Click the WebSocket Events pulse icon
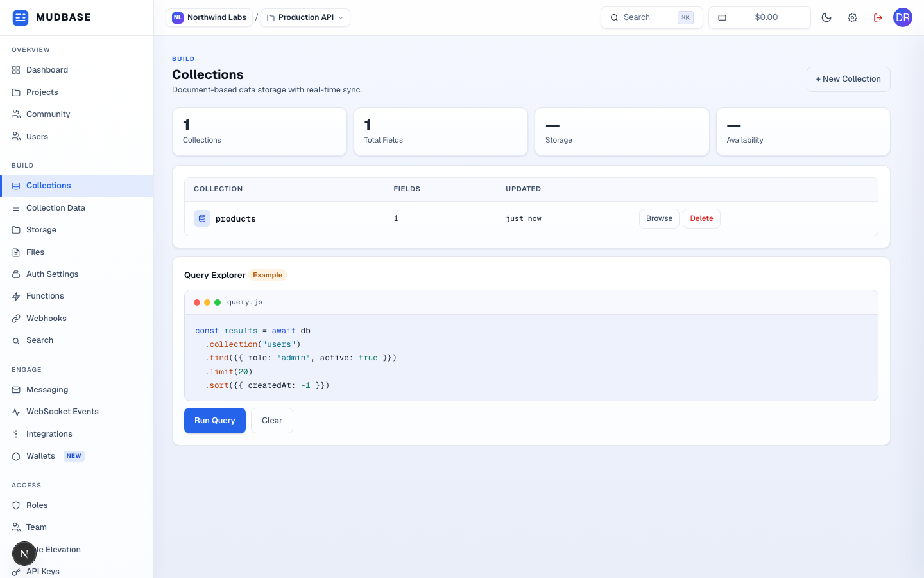The height and width of the screenshot is (578, 924). coord(16,412)
